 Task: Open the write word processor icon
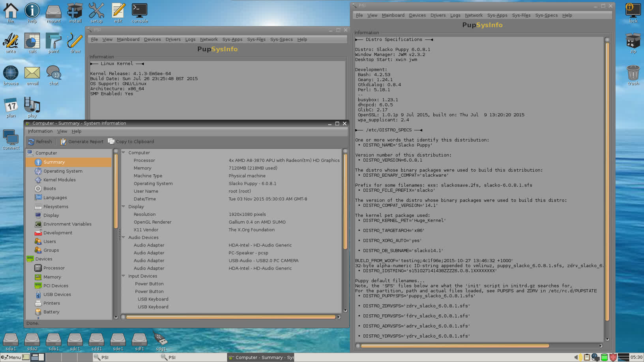tap(11, 43)
